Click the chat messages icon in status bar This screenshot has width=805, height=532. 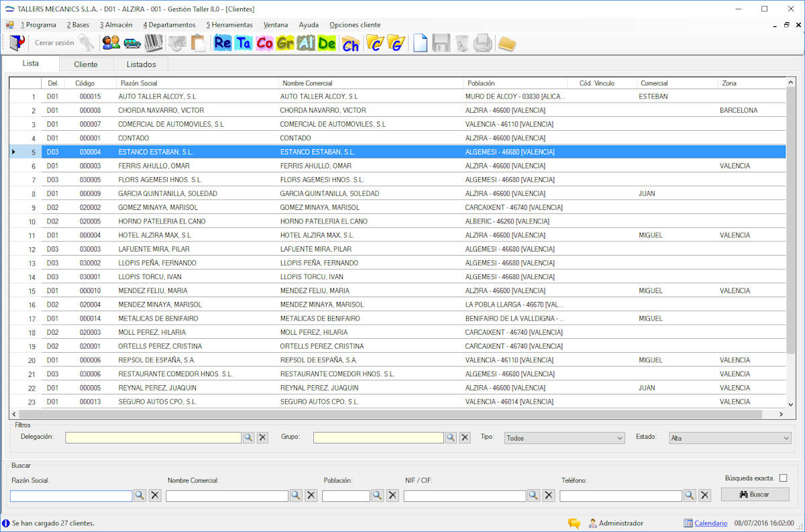(x=574, y=523)
